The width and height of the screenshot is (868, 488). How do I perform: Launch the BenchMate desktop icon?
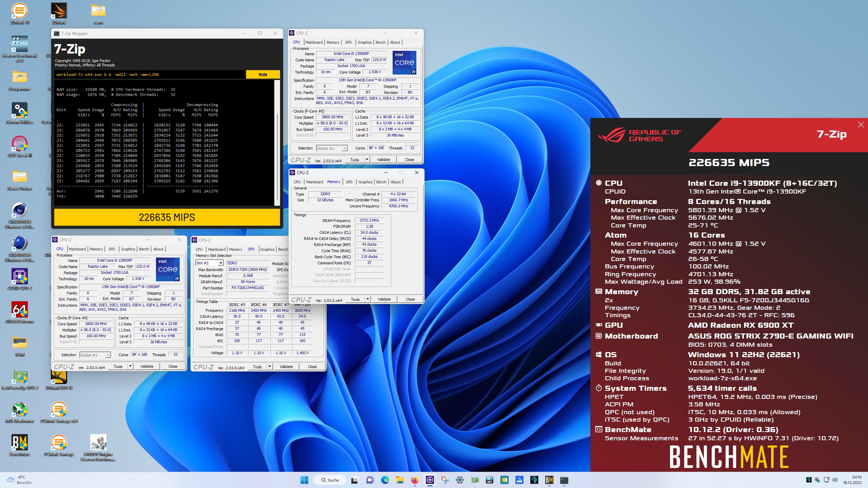tap(20, 445)
